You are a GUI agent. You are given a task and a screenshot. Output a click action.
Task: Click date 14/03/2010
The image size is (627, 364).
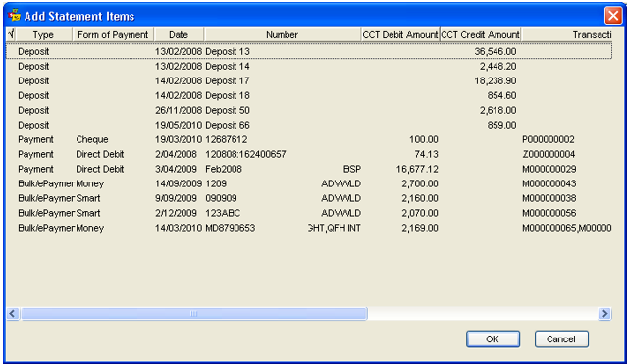point(179,228)
